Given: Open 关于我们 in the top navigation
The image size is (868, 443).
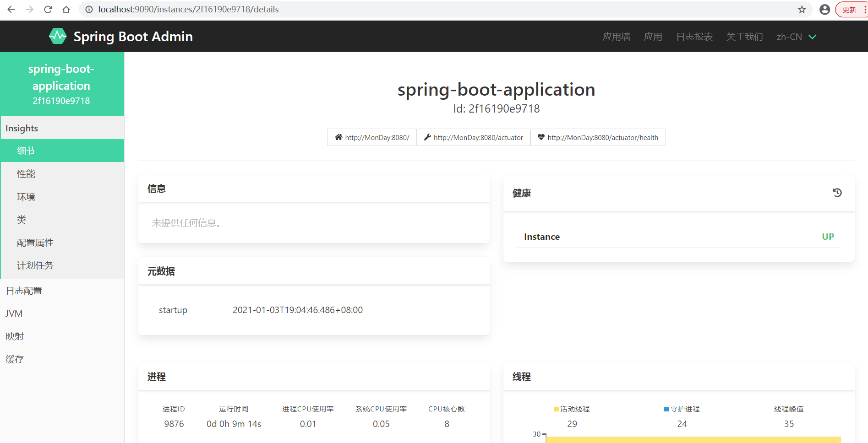Looking at the screenshot, I should (x=744, y=37).
